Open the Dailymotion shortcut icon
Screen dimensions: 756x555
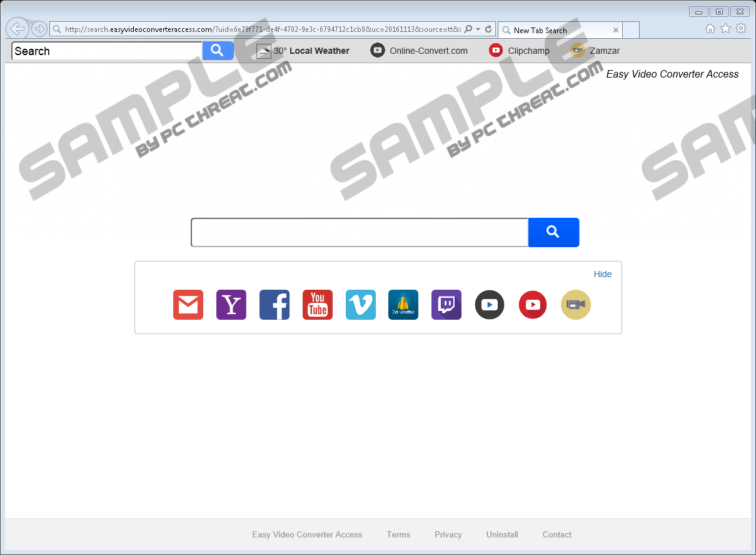[403, 305]
